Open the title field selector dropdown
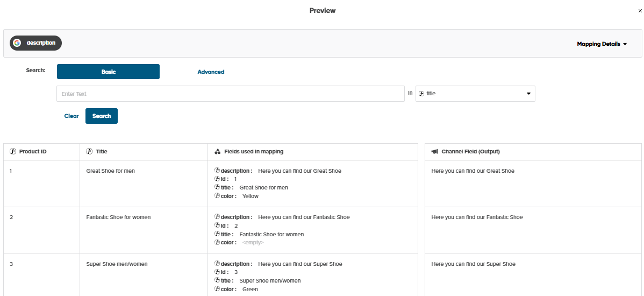 coord(475,94)
